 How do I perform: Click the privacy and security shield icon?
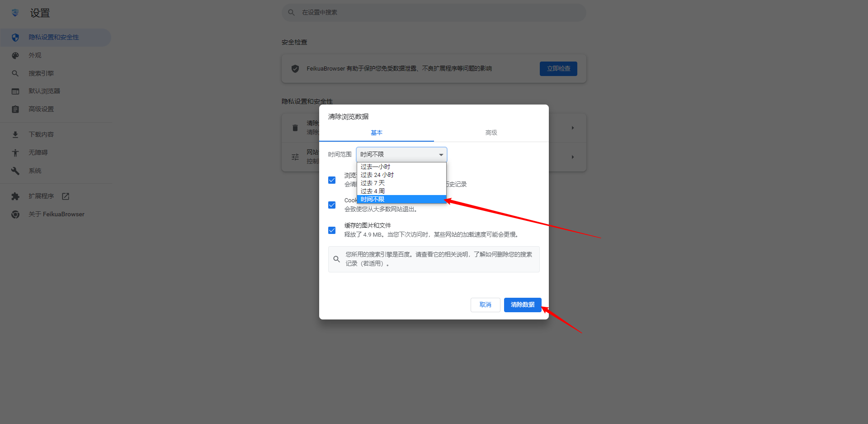coord(15,38)
